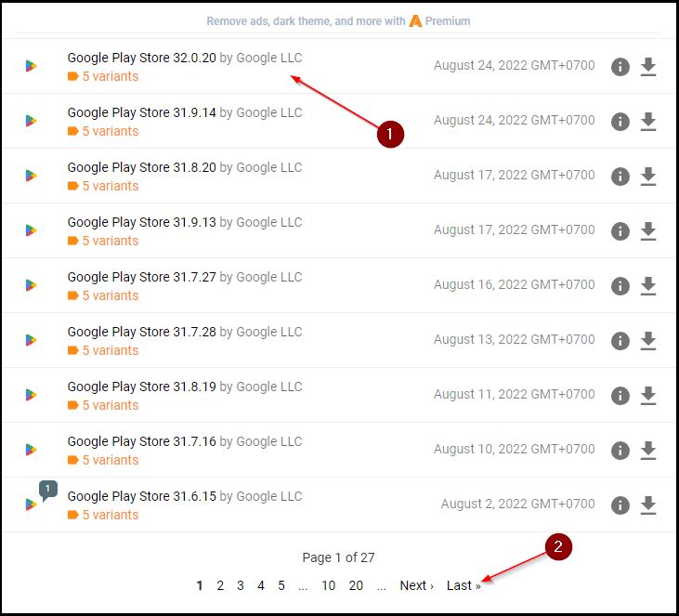View 5 variants of version 31.6.15

click(x=103, y=515)
